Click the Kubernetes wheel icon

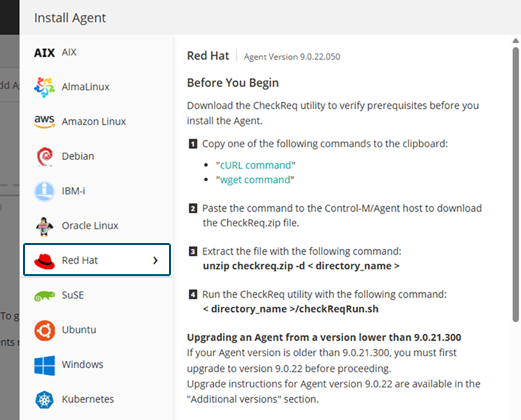click(44, 399)
